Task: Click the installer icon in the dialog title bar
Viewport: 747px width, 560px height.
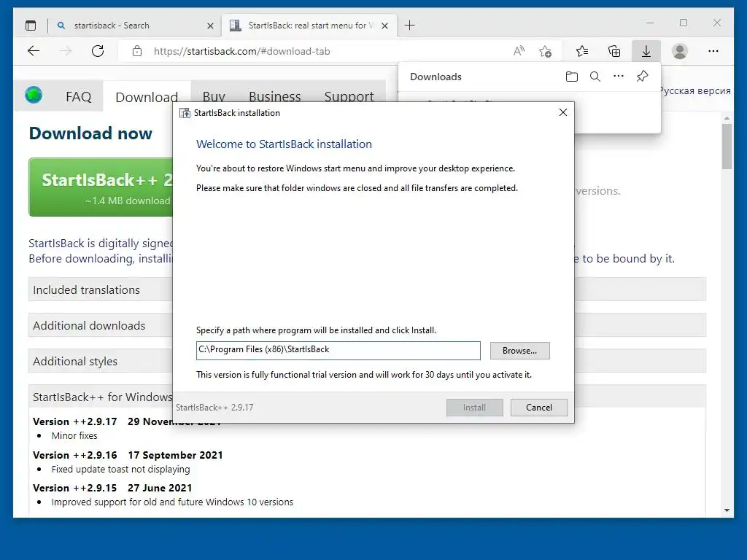Action: pos(185,113)
